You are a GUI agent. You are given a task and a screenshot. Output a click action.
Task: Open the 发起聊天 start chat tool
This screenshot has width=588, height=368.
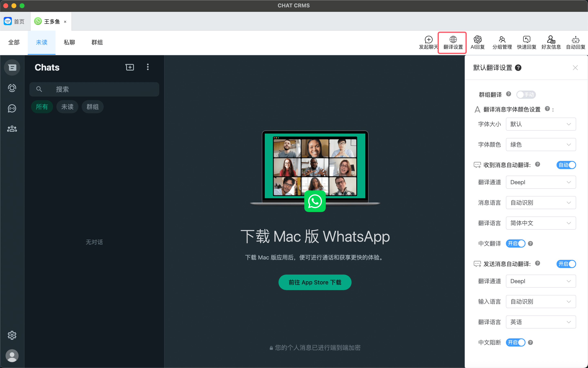pos(428,43)
